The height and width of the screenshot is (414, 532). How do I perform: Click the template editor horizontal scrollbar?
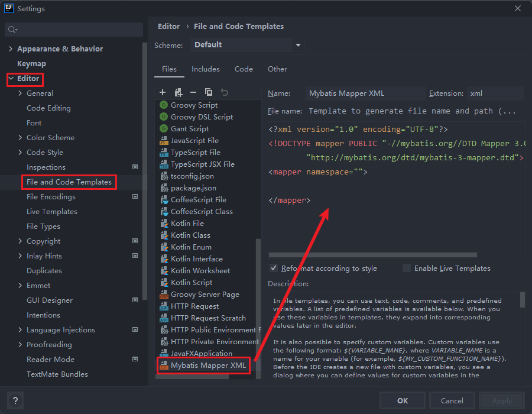click(x=372, y=255)
